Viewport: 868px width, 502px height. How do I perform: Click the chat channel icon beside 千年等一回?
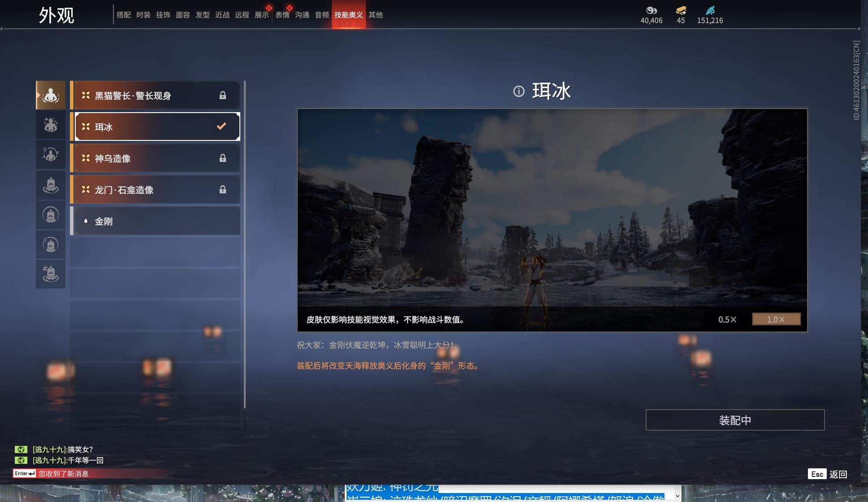pyautogui.click(x=21, y=460)
